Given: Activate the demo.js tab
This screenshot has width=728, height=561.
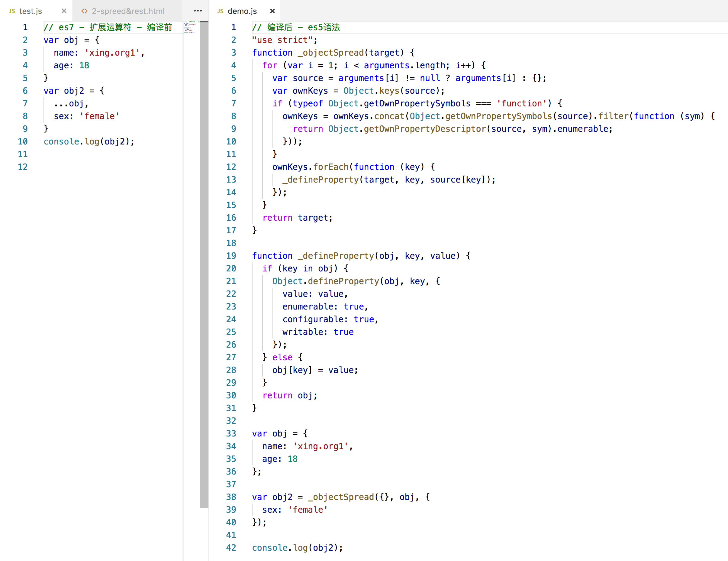Looking at the screenshot, I should 242,11.
